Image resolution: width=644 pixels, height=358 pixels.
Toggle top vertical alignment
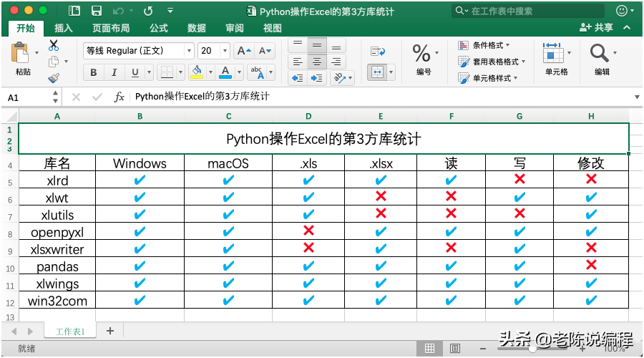point(298,45)
